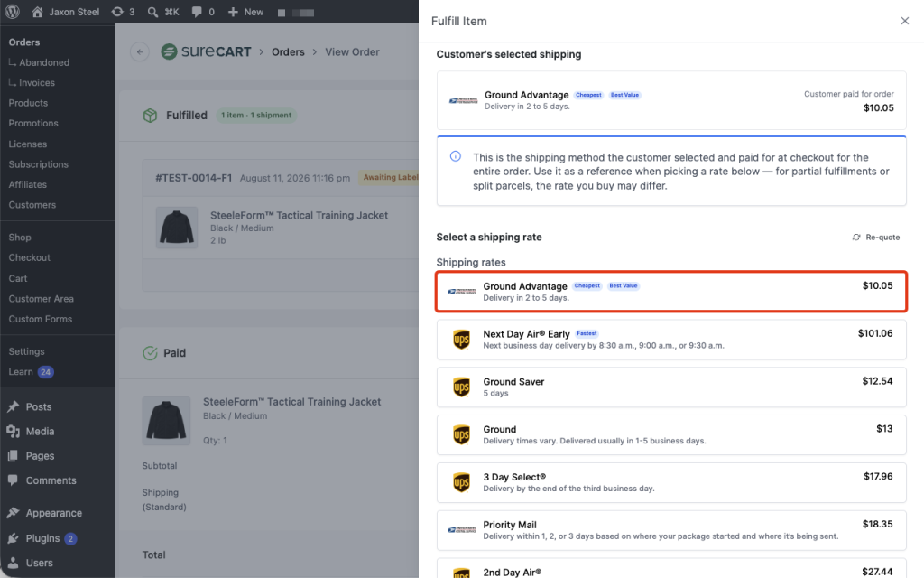Select the Next Day Air Early $101.06 rate
The width and height of the screenshot is (924, 578).
coord(671,340)
